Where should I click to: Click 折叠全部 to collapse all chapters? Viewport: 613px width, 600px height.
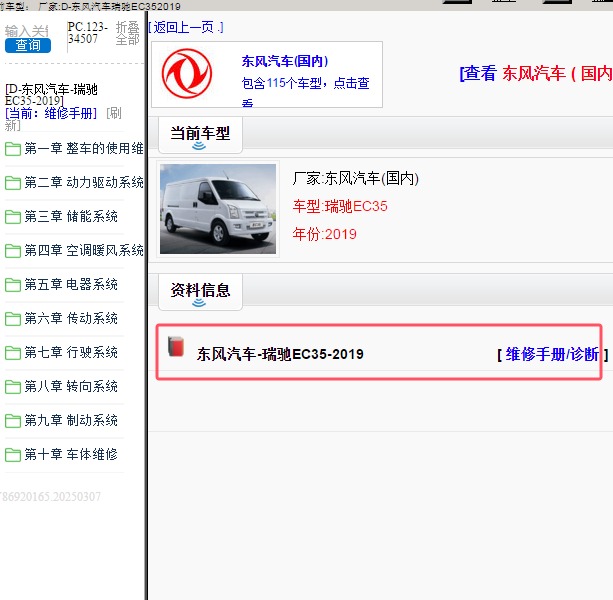point(127,33)
